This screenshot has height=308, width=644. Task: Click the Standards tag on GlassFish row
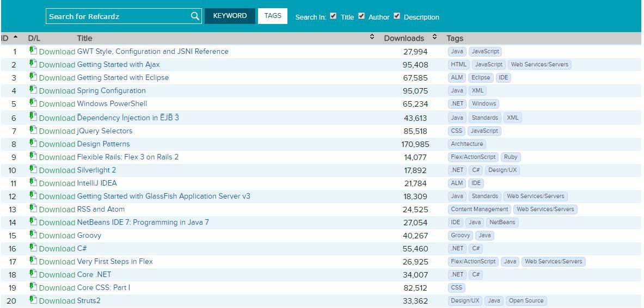pyautogui.click(x=484, y=196)
